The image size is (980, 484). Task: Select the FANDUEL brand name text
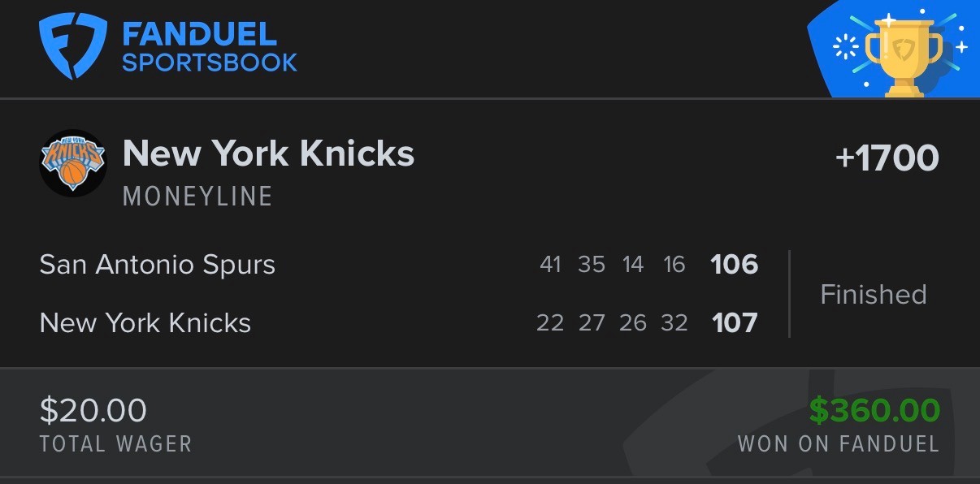(200, 34)
